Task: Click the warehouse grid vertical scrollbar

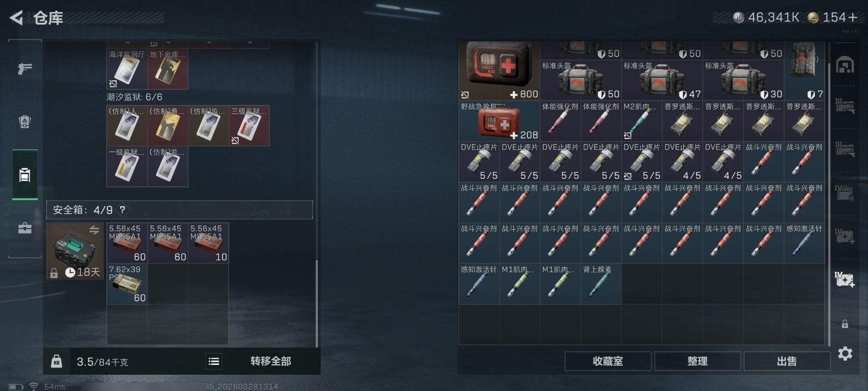Action: [829, 204]
